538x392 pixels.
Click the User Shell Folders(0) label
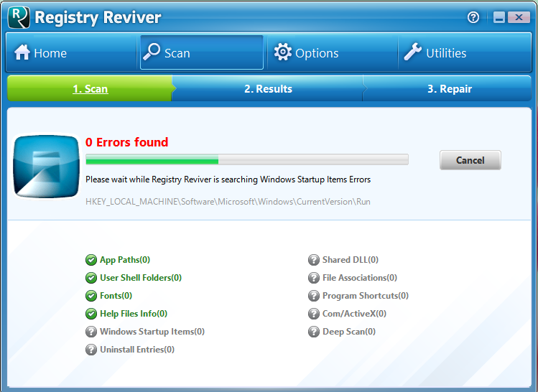pos(141,278)
